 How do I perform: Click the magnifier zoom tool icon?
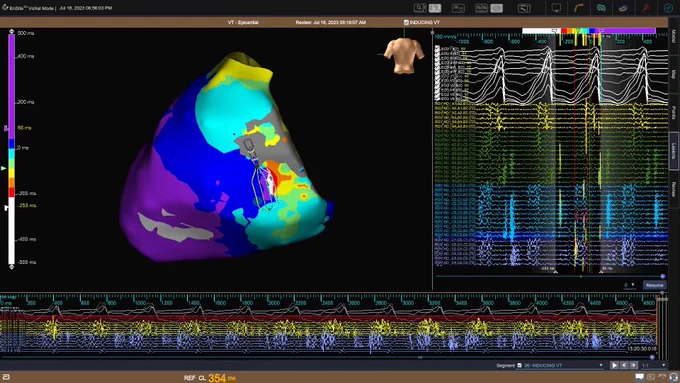coord(419,8)
